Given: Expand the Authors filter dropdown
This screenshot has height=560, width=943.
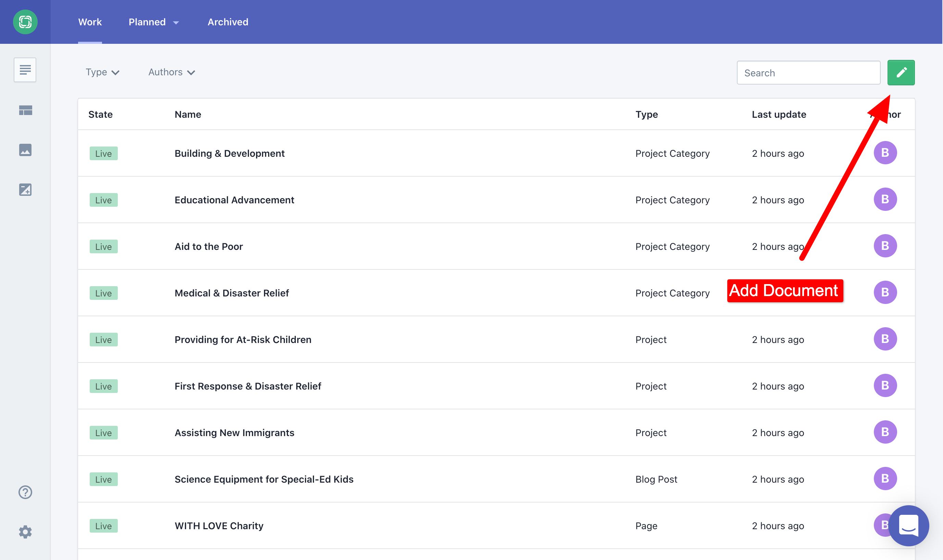Looking at the screenshot, I should point(172,72).
